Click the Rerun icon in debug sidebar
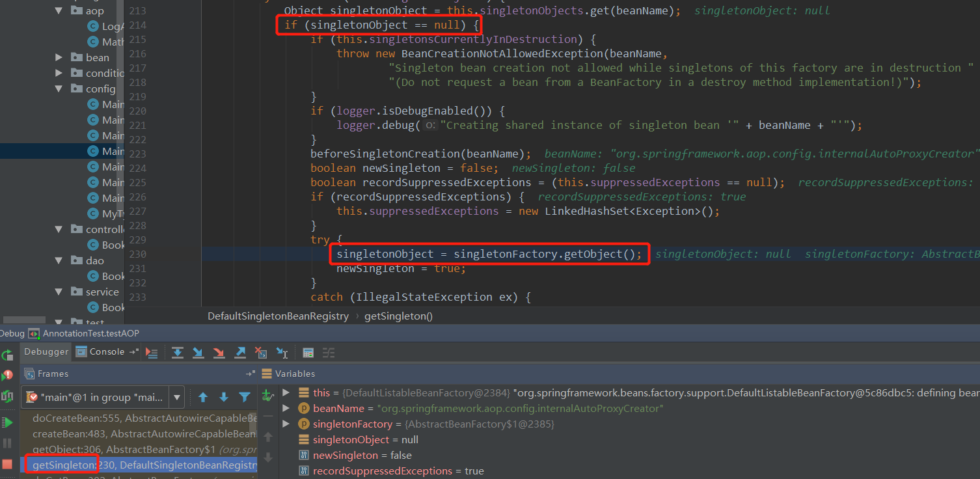Viewport: 980px width, 479px height. point(8,355)
